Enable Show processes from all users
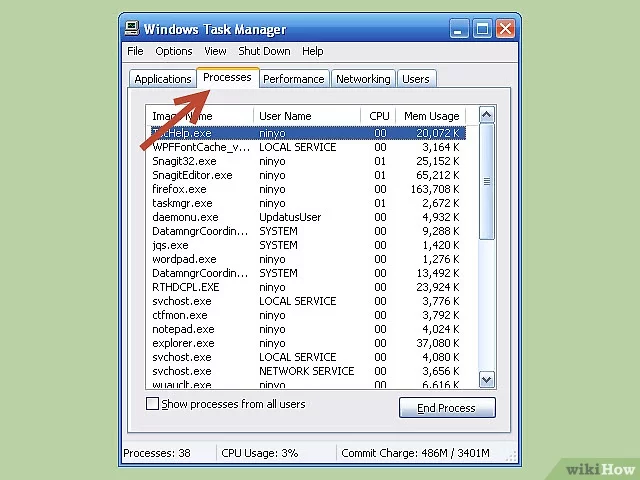 [x=152, y=404]
